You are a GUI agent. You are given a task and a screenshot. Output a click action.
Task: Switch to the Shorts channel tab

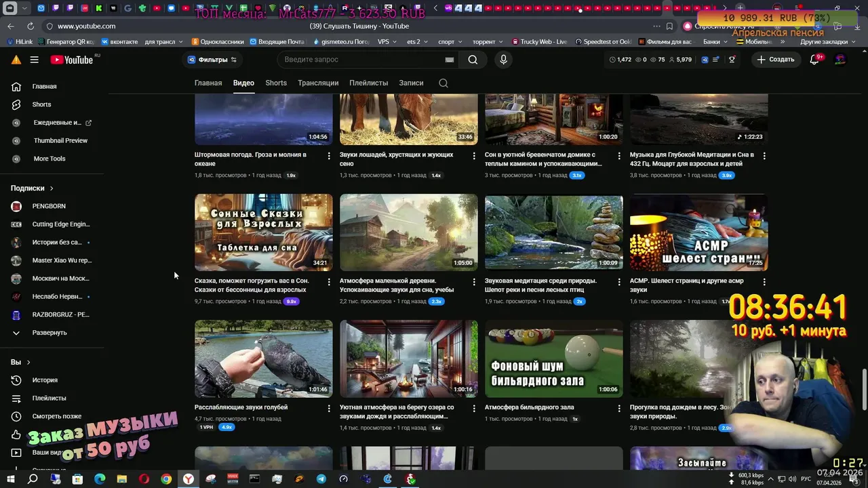point(276,83)
